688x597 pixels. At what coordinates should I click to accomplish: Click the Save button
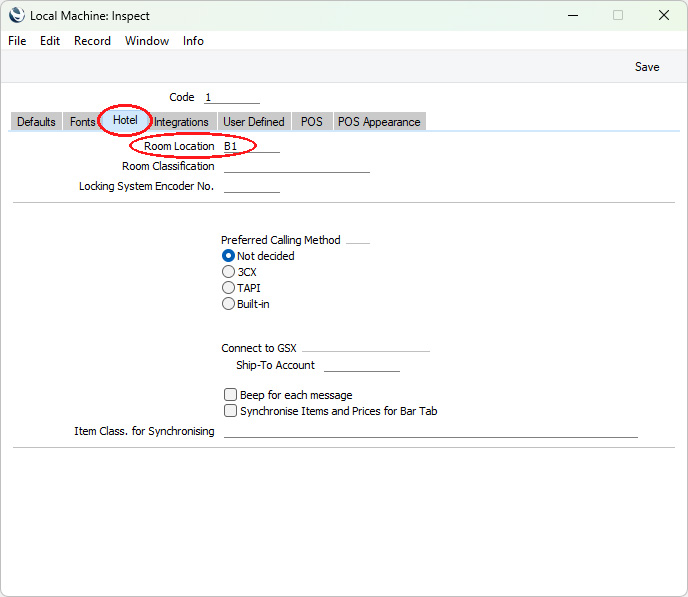coord(647,67)
